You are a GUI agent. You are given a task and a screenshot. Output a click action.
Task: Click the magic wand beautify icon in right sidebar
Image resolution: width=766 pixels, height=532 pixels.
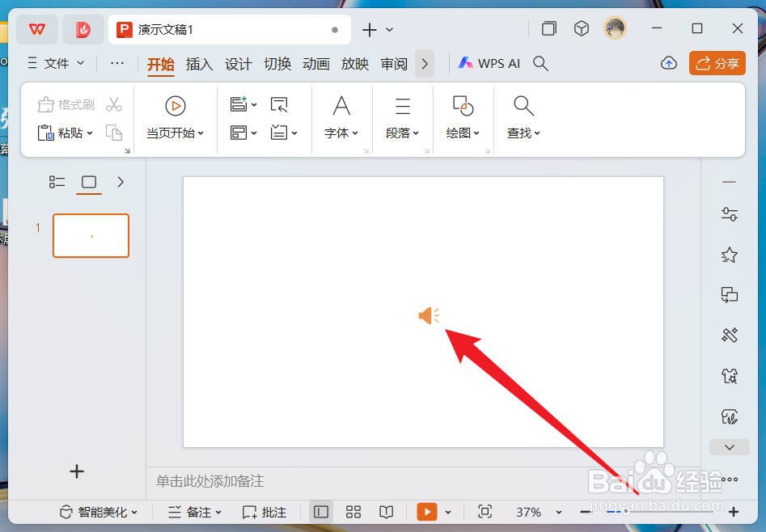click(x=729, y=335)
